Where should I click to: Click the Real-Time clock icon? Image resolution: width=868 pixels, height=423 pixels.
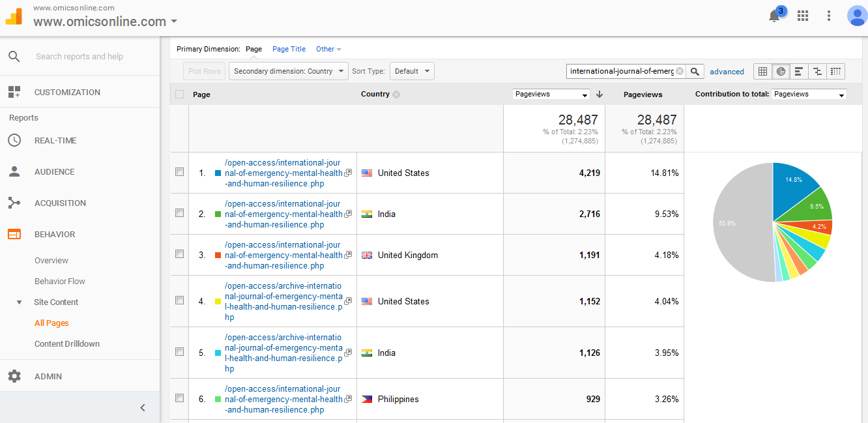point(14,140)
